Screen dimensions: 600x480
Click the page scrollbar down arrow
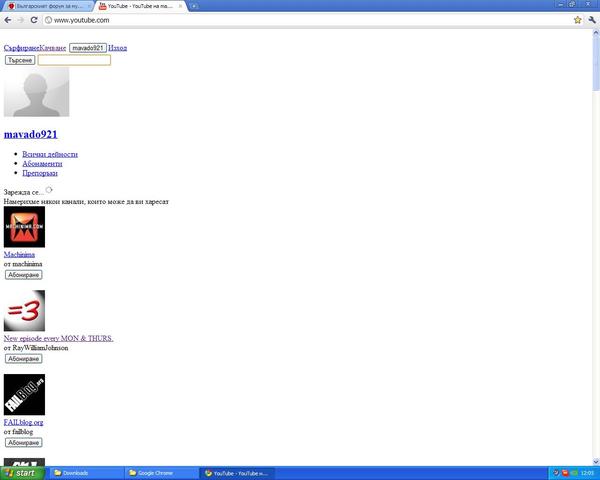[x=596, y=462]
